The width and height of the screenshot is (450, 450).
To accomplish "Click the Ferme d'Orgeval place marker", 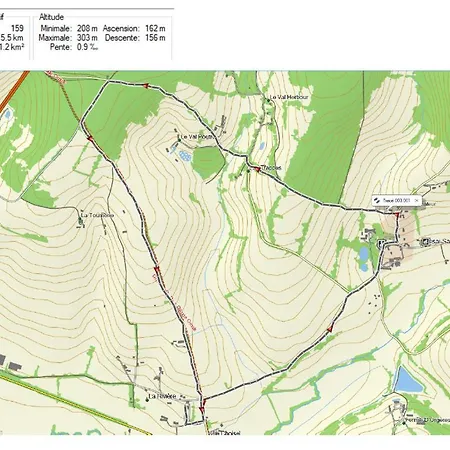I will pos(404,423).
